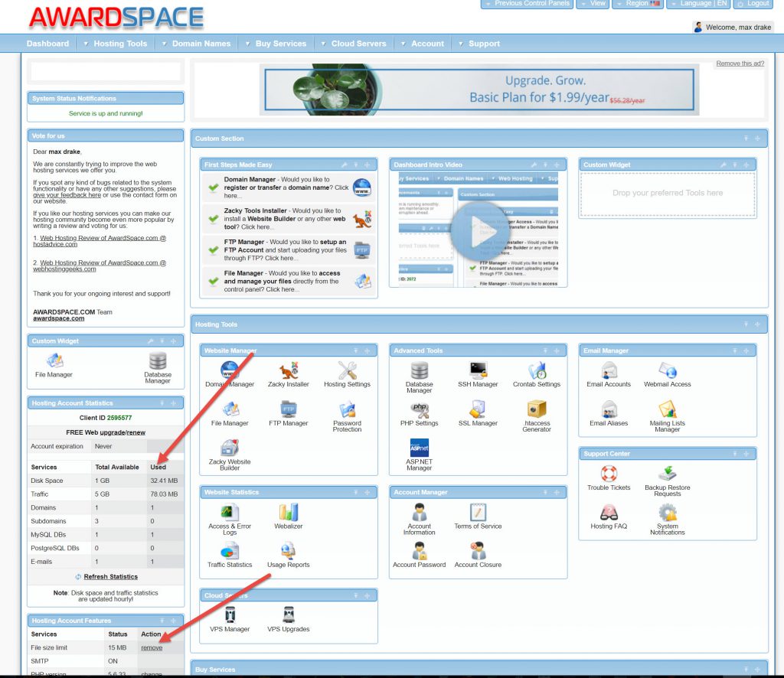Viewport: 784px width, 678px height.
Task: Open Crontab Settings
Action: [x=536, y=373]
